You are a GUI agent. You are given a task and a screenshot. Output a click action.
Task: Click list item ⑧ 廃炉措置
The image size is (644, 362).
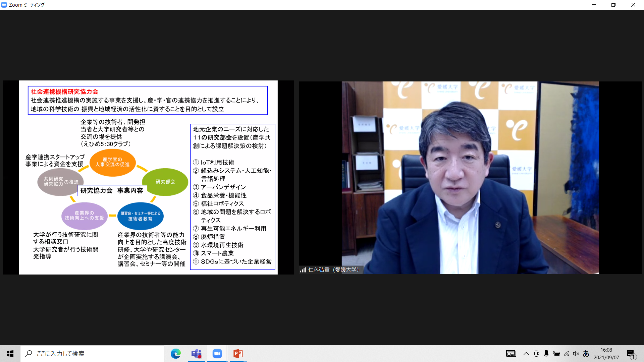coord(209,237)
